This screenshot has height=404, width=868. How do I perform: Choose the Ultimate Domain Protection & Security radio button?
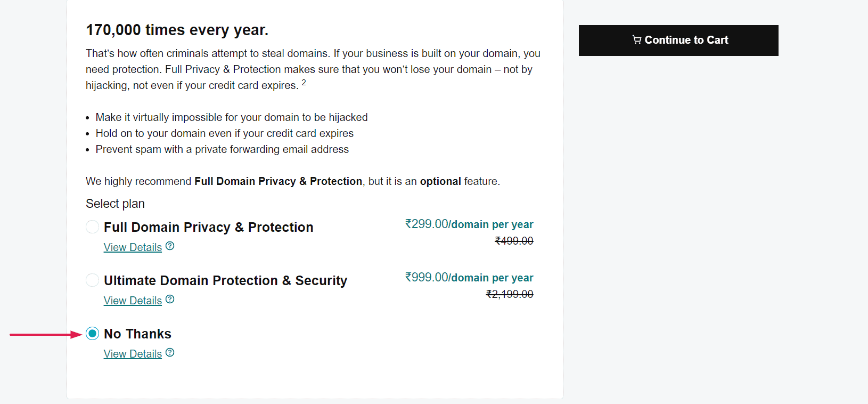click(92, 280)
